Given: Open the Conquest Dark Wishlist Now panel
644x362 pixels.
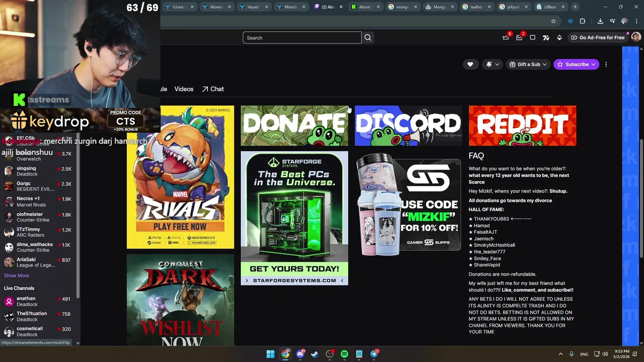Looking at the screenshot, I should (x=180, y=300).
